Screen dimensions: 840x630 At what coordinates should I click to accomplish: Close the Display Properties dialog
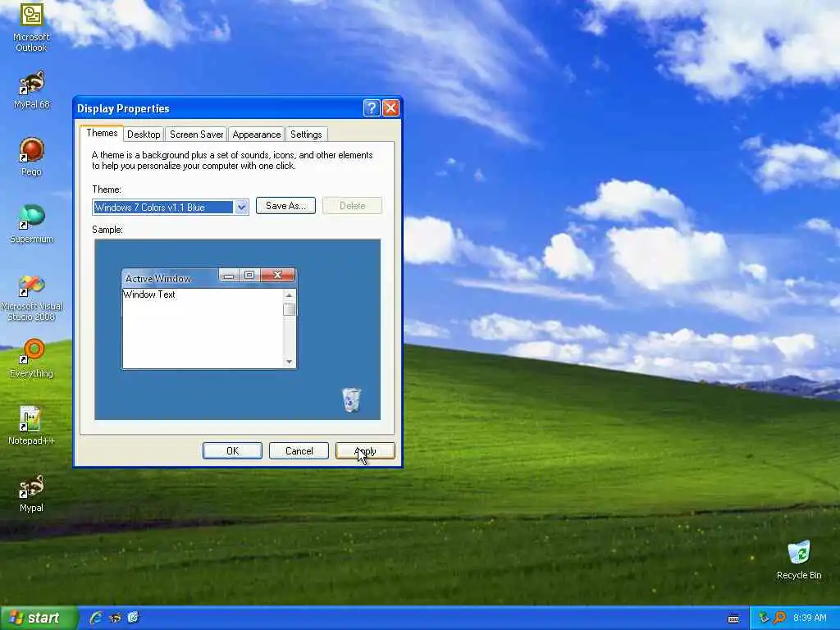(390, 108)
